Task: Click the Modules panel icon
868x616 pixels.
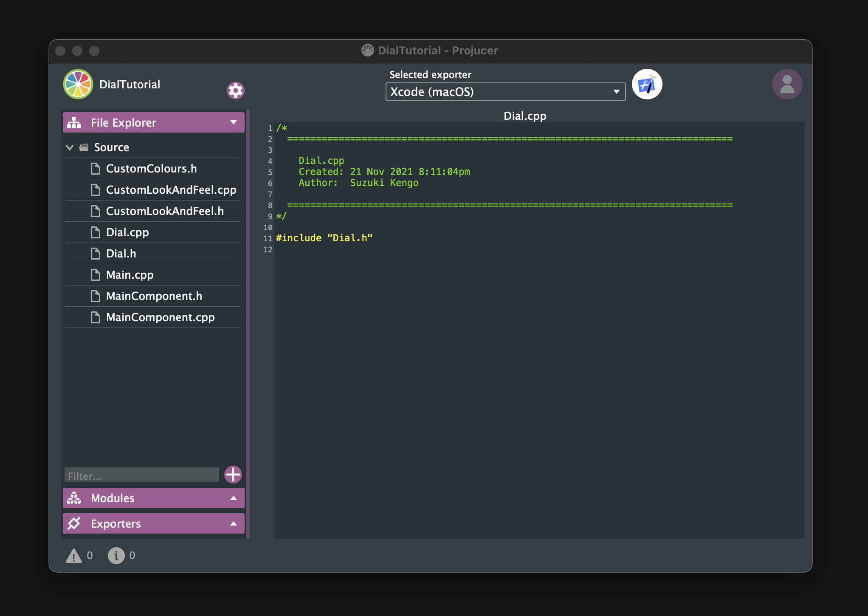Action: (75, 498)
